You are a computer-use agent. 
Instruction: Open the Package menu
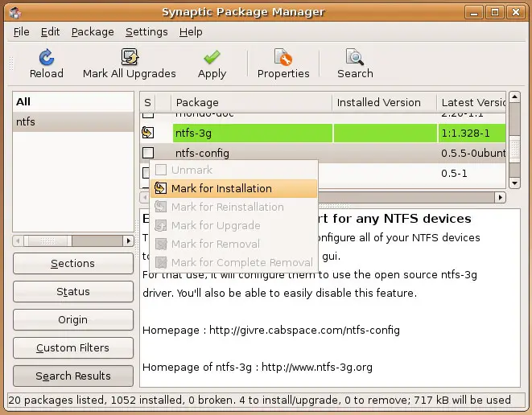[93, 32]
